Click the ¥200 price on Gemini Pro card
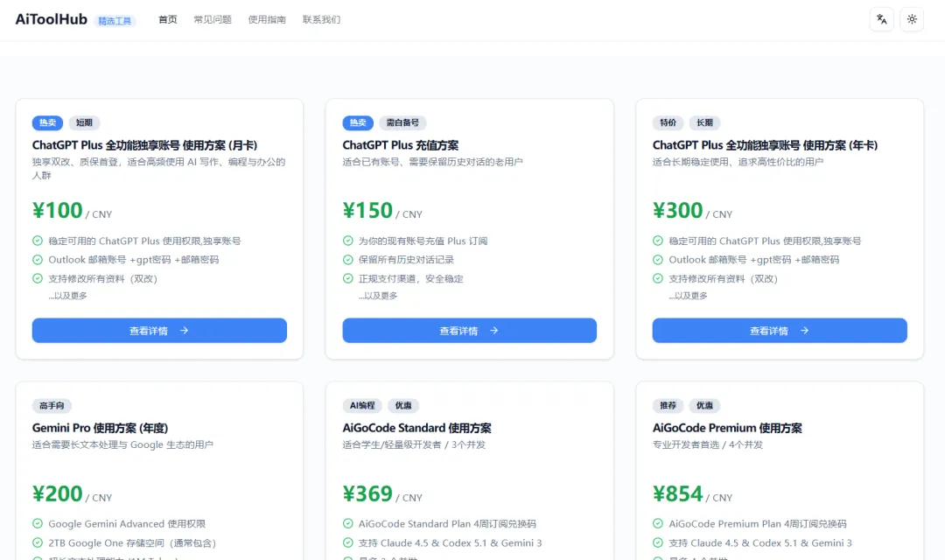Viewport: 945px width, 560px height. (57, 493)
